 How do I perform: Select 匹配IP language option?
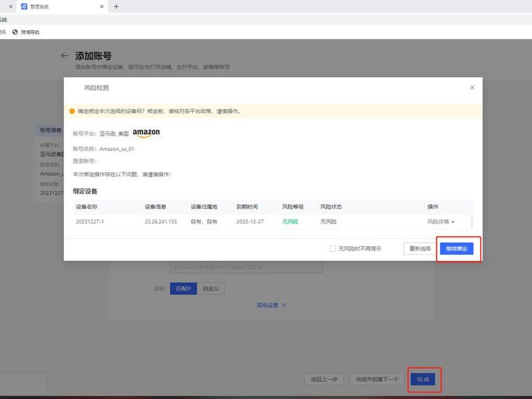point(184,289)
